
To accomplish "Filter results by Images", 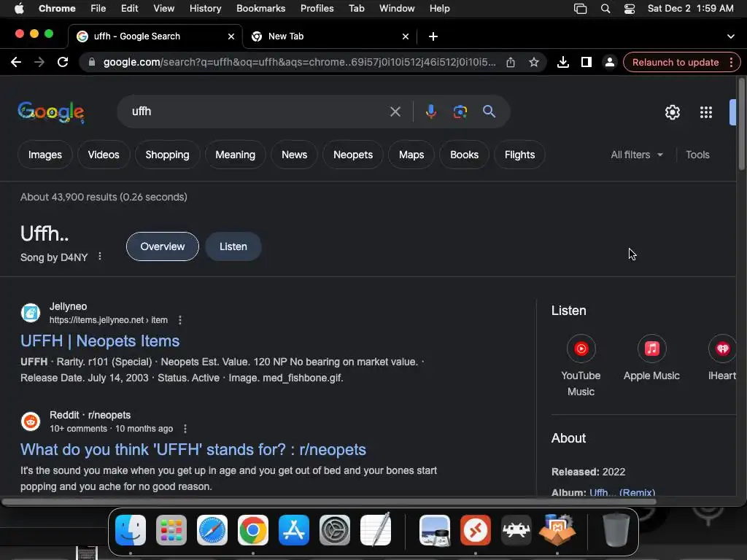I will click(x=44, y=155).
